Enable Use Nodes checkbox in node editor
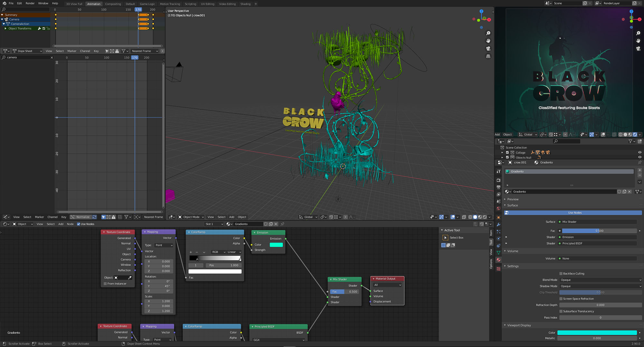 [x=78, y=224]
